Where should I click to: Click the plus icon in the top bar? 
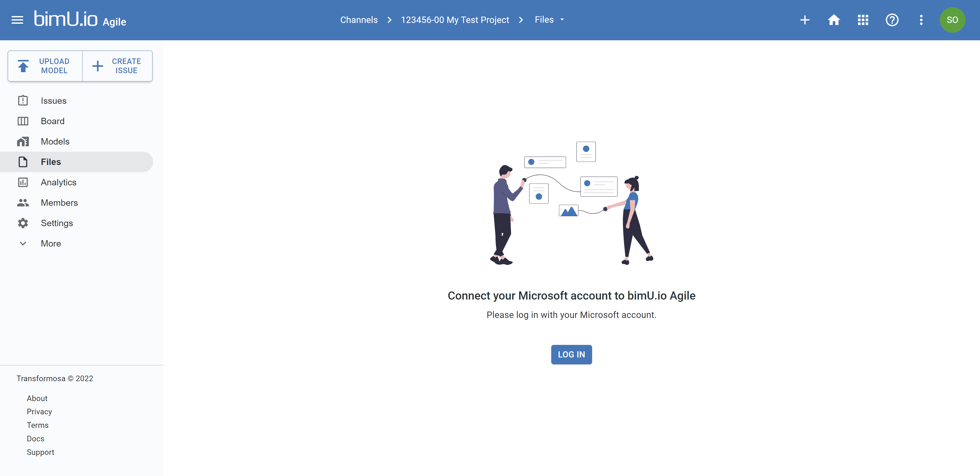(805, 20)
